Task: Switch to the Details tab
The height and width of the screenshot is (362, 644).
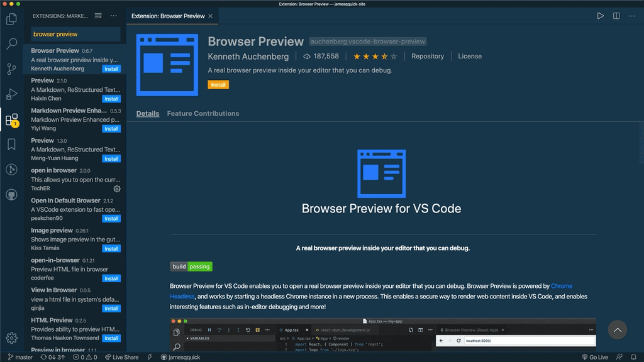Action: [x=147, y=114]
